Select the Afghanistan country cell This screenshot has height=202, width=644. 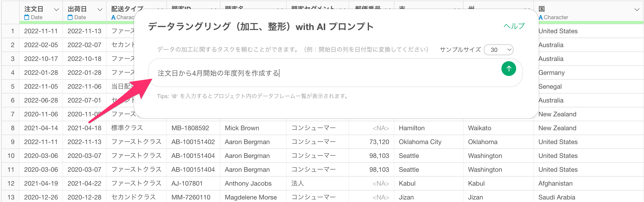coord(555,183)
